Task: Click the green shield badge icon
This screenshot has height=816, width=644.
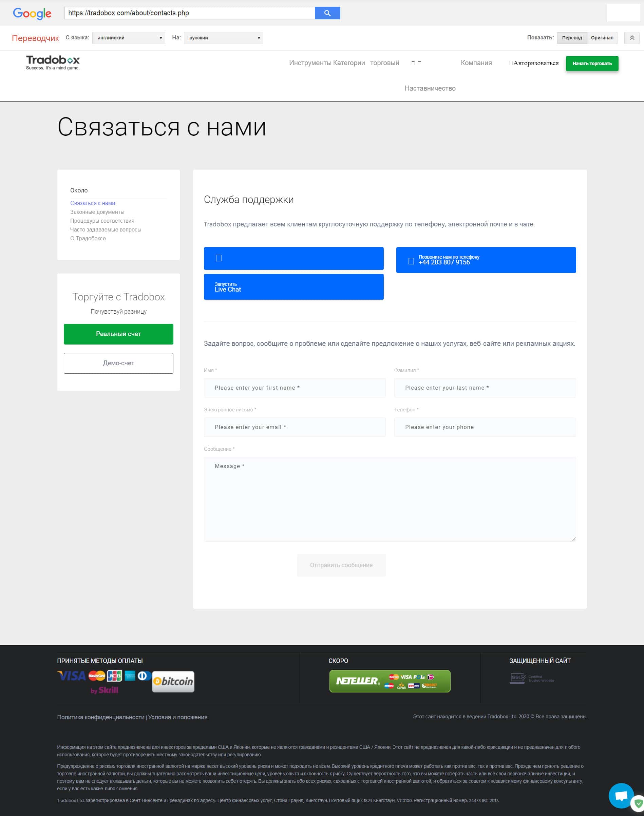Action: tap(638, 803)
